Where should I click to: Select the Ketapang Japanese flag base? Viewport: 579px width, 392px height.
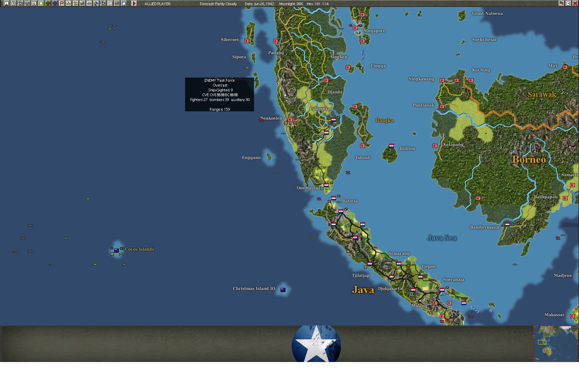point(435,146)
